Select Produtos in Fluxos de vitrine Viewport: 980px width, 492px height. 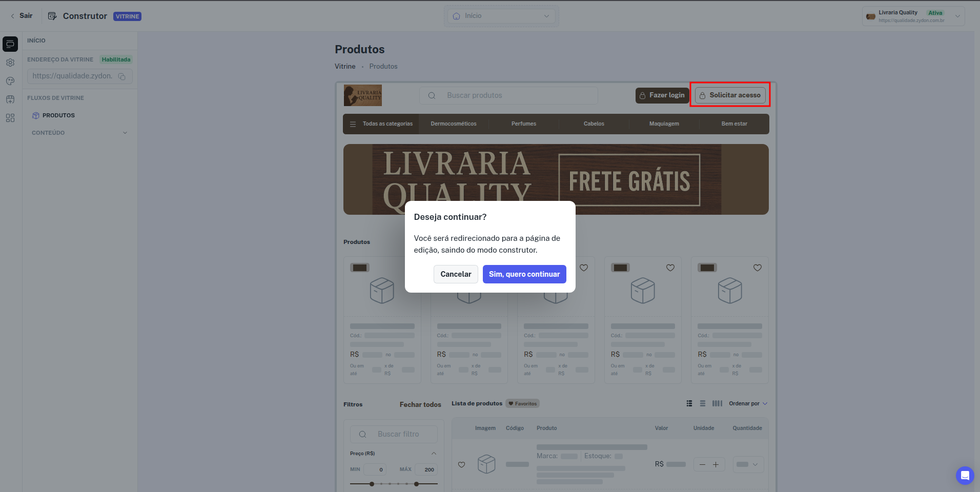58,115
